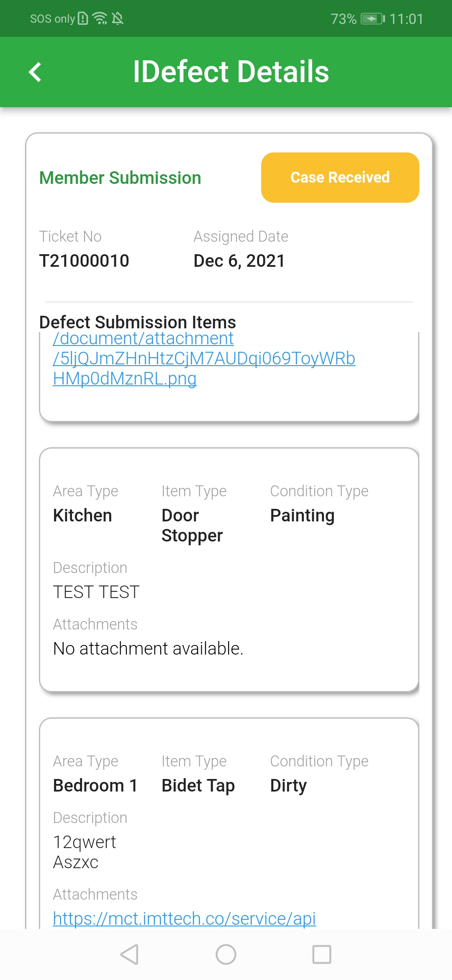Viewport: 452px width, 980px height.
Task: Tap the SIM card alert icon
Action: tap(83, 18)
